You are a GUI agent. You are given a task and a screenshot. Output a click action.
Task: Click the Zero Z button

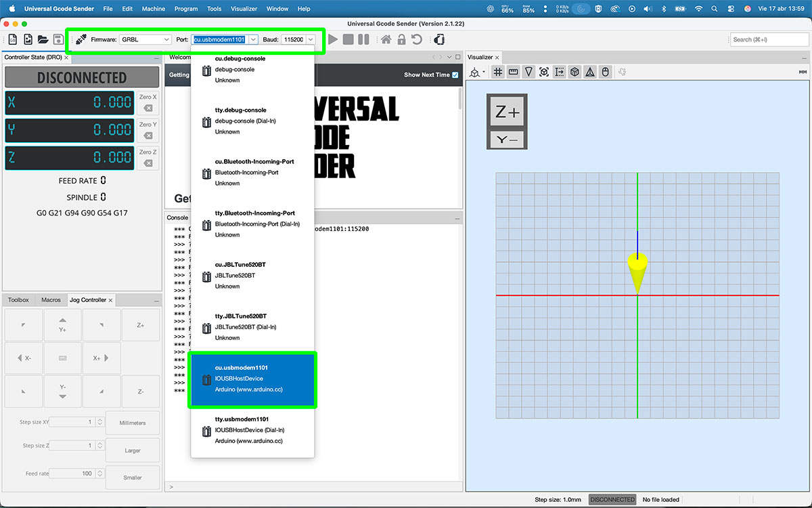(148, 157)
